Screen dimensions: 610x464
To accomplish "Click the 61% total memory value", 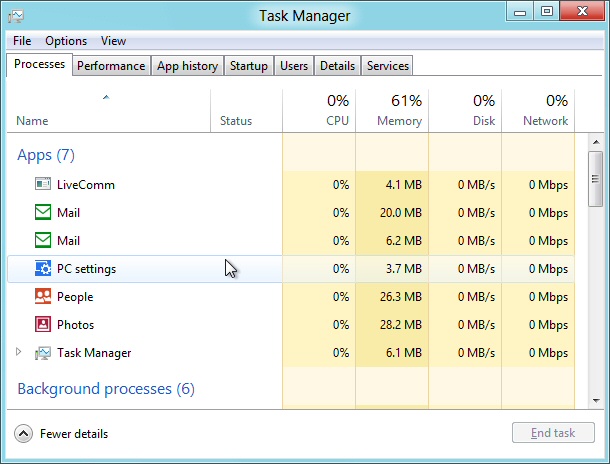I will coord(406,101).
